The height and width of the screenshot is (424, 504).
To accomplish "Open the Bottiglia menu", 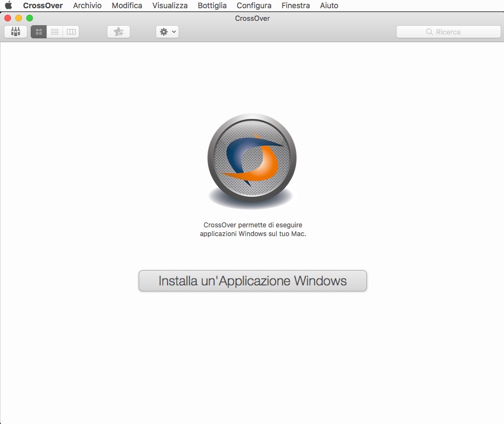I will (212, 5).
